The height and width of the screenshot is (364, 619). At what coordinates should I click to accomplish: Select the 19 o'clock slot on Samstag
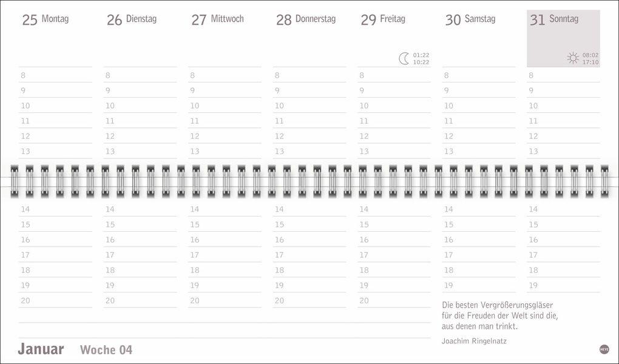click(478, 285)
